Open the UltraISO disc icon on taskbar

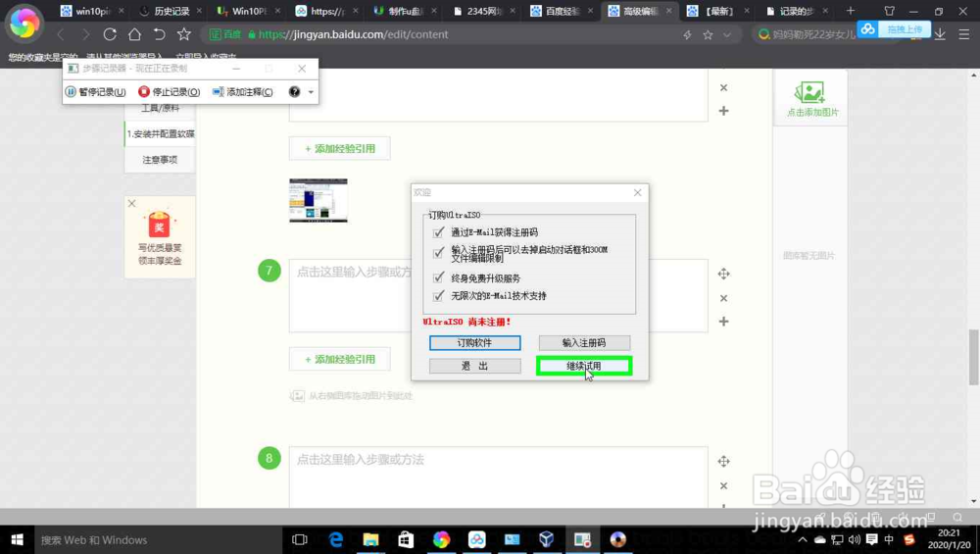(x=618, y=539)
